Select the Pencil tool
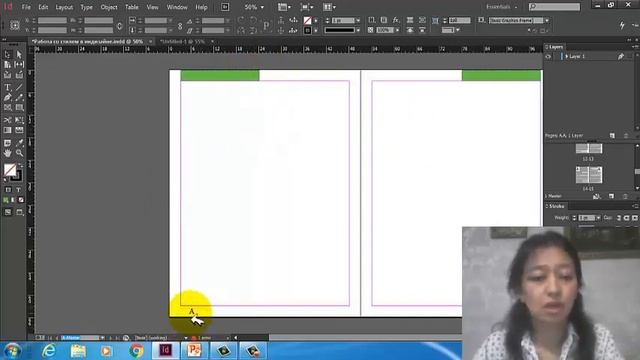640x360 pixels. (19, 97)
